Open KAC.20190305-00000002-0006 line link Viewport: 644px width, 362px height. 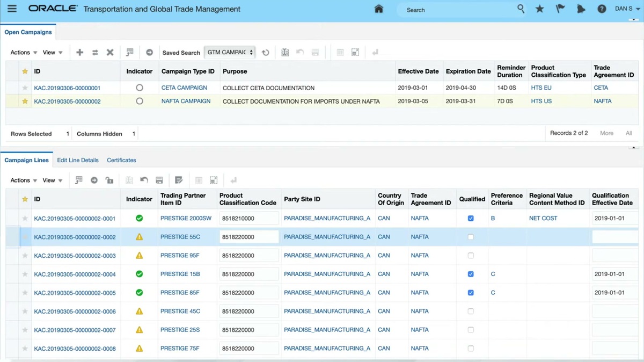(x=75, y=312)
